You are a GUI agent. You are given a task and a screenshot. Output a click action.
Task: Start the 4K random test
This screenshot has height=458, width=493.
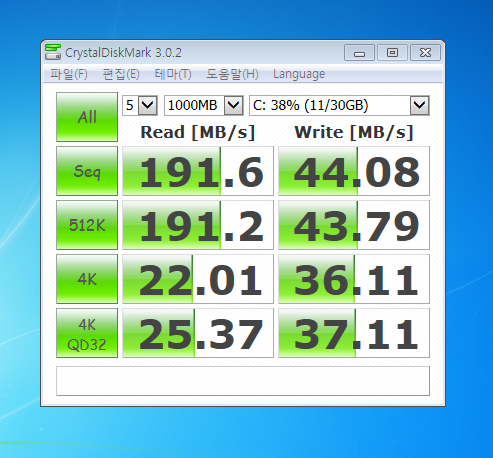(x=87, y=279)
